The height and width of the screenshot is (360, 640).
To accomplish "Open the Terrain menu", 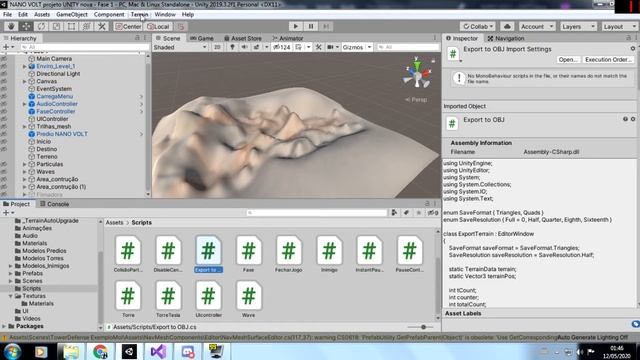I will [x=139, y=14].
